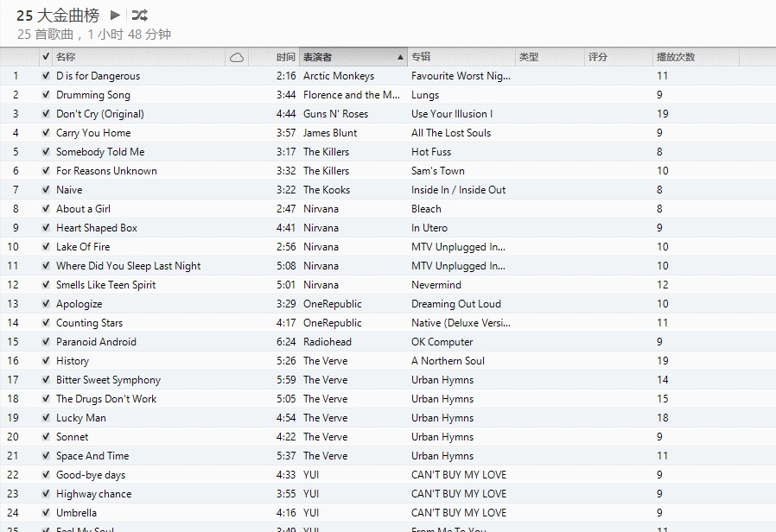This screenshot has height=532, width=776.
Task: Click the iCloud status column header icon
Action: pos(237,57)
